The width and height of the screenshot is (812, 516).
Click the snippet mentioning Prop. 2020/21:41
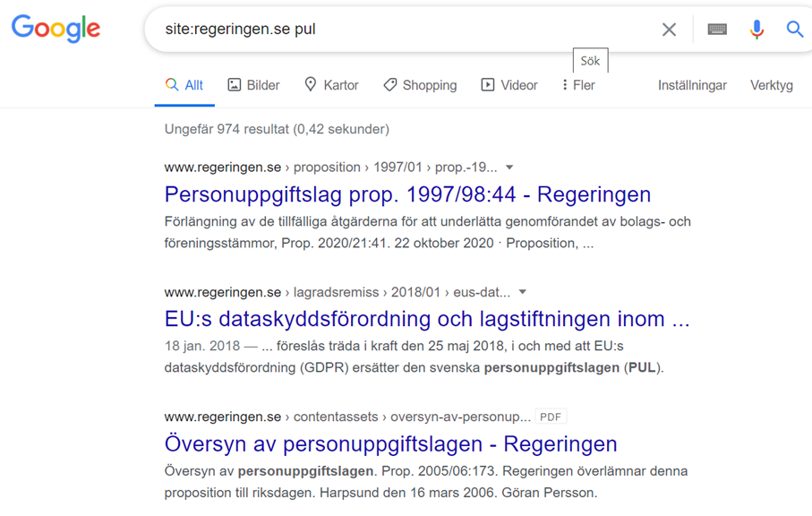point(428,232)
